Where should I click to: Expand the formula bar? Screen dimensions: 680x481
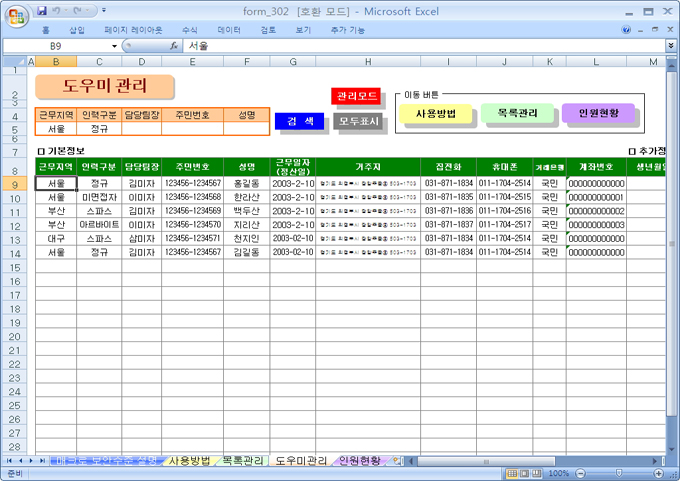click(670, 46)
